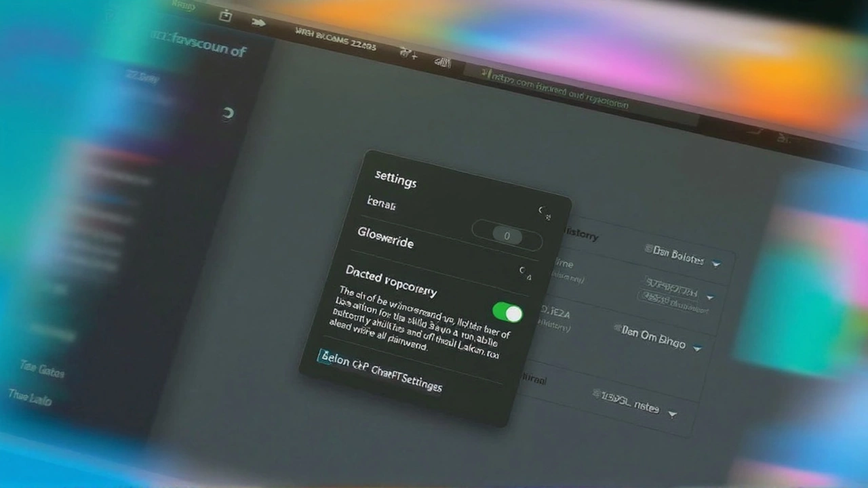Click the Gloweride label in the settings dialog
Viewport: 868px width, 488px height.
pos(385,237)
